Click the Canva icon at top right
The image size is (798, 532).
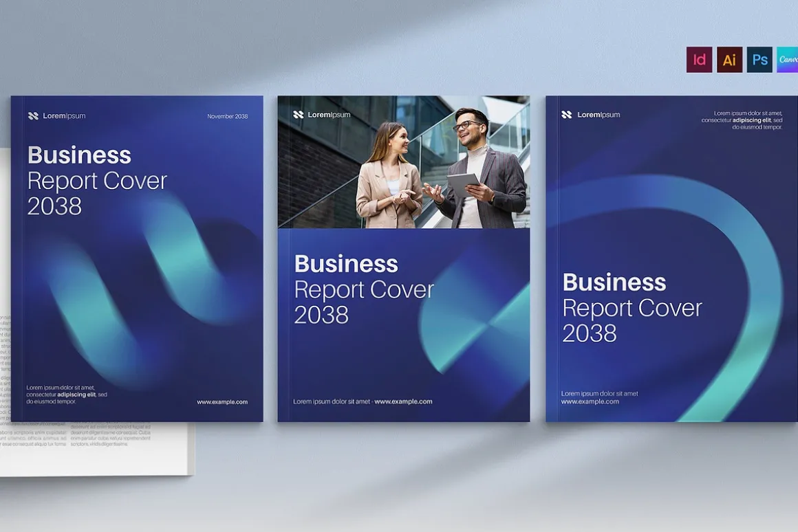[x=787, y=60]
